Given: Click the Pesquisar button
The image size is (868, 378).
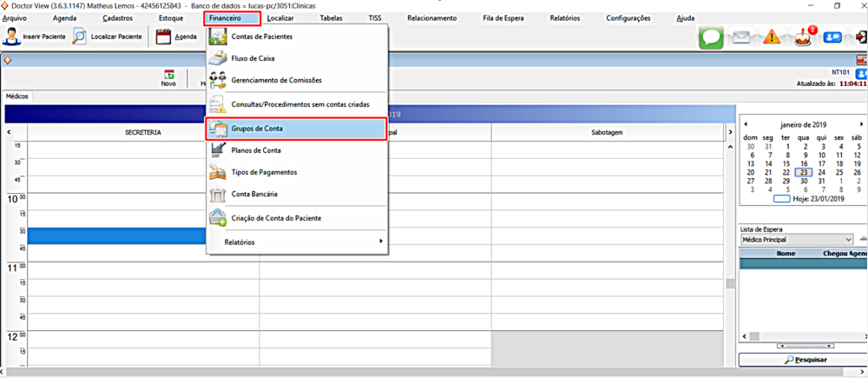Looking at the screenshot, I should click(803, 360).
